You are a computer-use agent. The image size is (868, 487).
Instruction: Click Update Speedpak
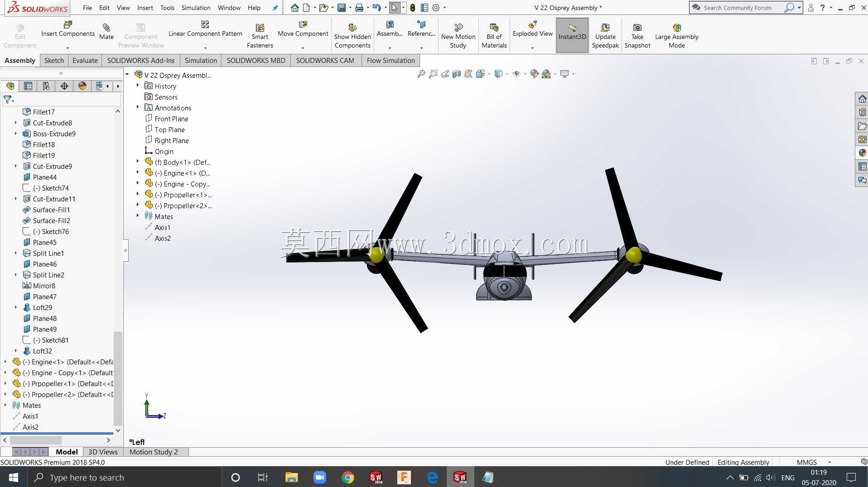pyautogui.click(x=605, y=36)
